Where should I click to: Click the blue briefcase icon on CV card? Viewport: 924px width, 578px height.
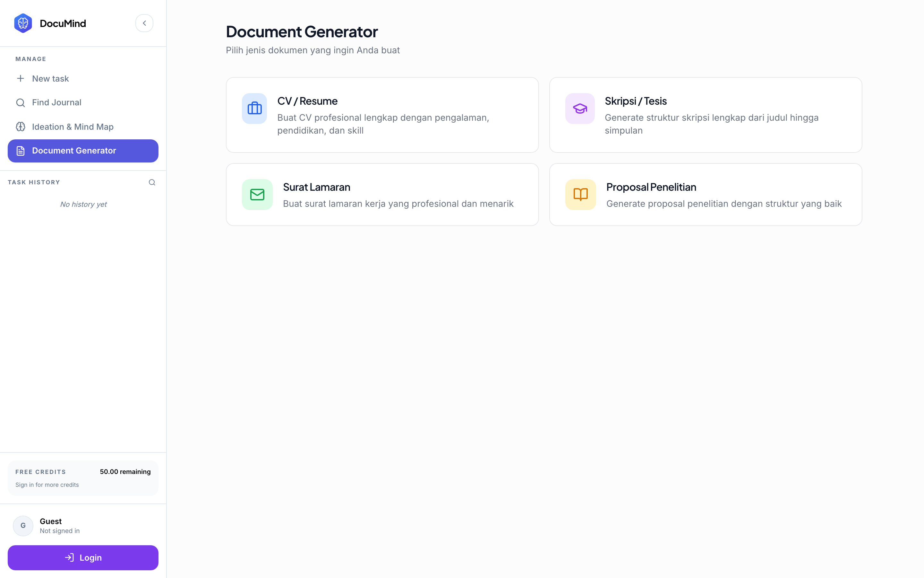tap(254, 109)
